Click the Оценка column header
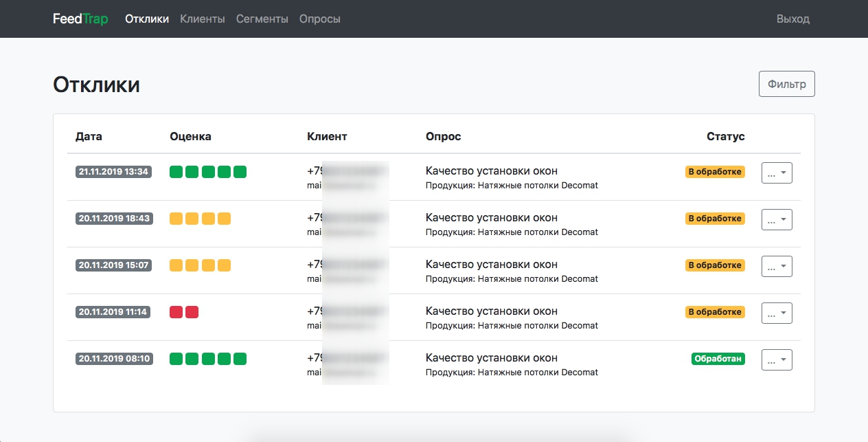This screenshot has height=442, width=868. pyautogui.click(x=190, y=136)
